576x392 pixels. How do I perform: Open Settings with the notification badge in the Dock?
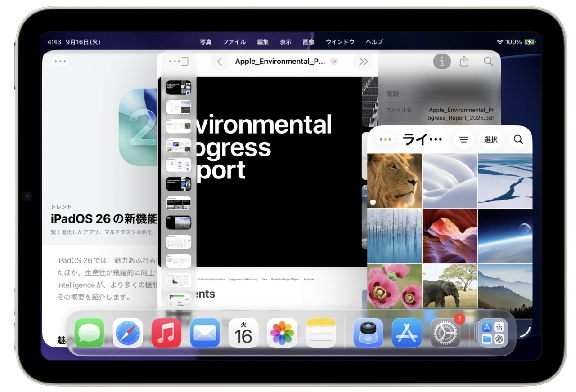pyautogui.click(x=445, y=333)
